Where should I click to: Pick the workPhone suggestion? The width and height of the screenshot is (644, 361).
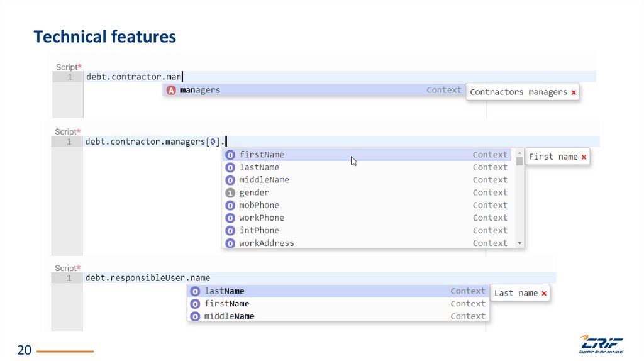[262, 218]
